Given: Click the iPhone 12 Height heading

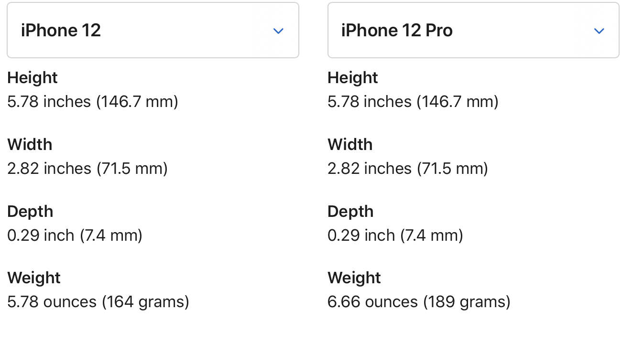Looking at the screenshot, I should coord(33,77).
